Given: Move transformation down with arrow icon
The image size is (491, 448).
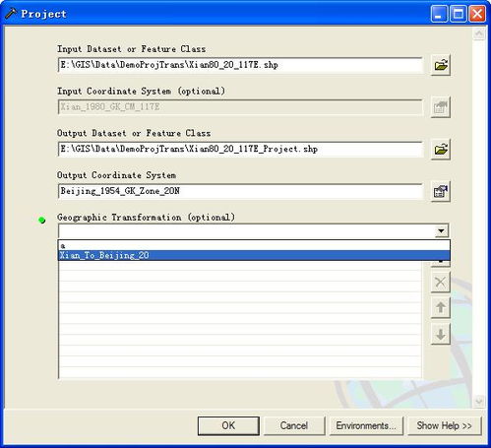Looking at the screenshot, I should click(x=441, y=335).
